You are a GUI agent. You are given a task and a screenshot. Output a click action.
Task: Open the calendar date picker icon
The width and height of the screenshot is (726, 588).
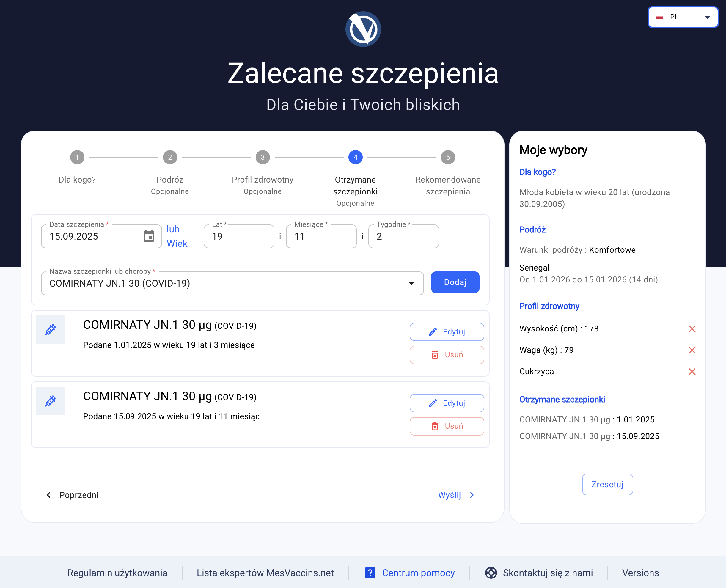coord(149,236)
